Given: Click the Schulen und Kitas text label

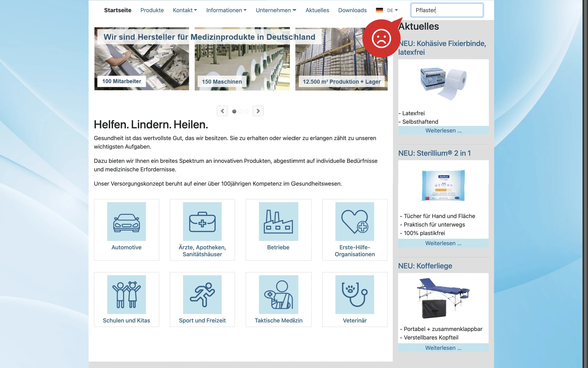Looking at the screenshot, I should click(126, 320).
